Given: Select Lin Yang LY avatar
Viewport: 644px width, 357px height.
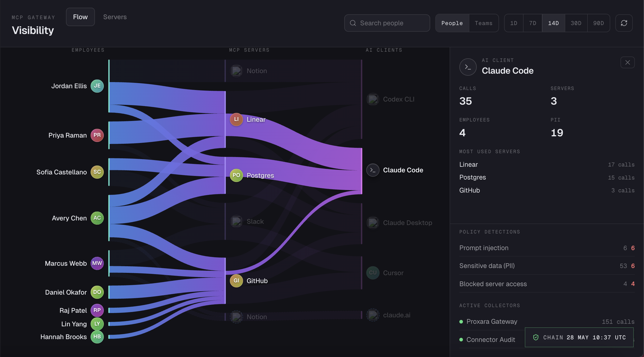Looking at the screenshot, I should tap(97, 324).
